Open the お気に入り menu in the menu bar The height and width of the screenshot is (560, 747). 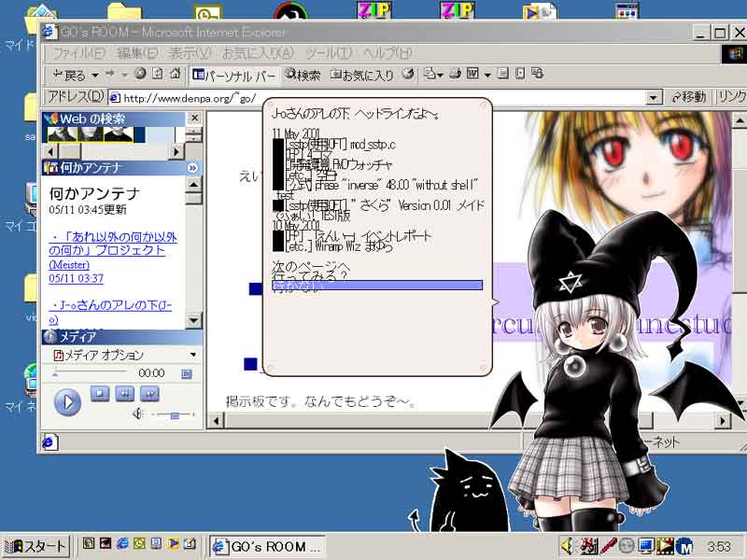[x=259, y=53]
